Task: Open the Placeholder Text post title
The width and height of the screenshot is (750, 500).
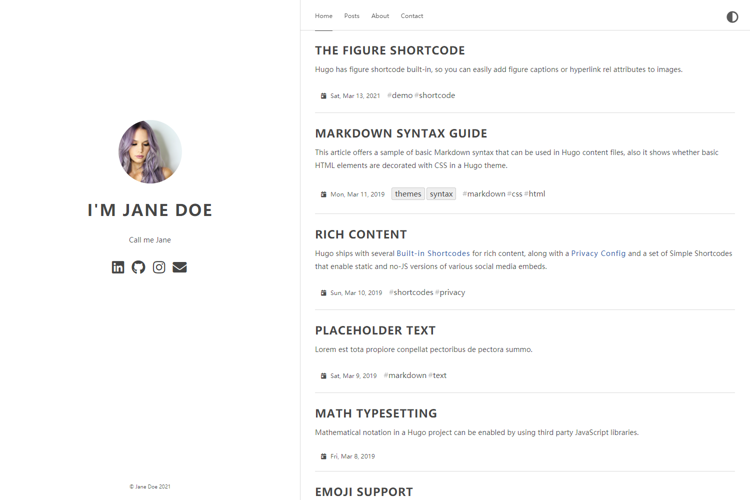Action: (375, 330)
